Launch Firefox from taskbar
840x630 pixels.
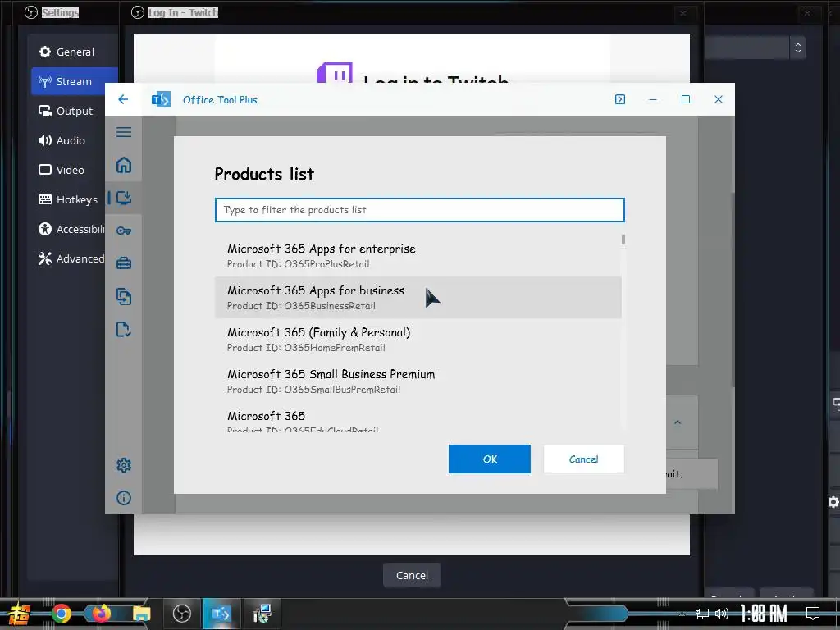(x=101, y=614)
